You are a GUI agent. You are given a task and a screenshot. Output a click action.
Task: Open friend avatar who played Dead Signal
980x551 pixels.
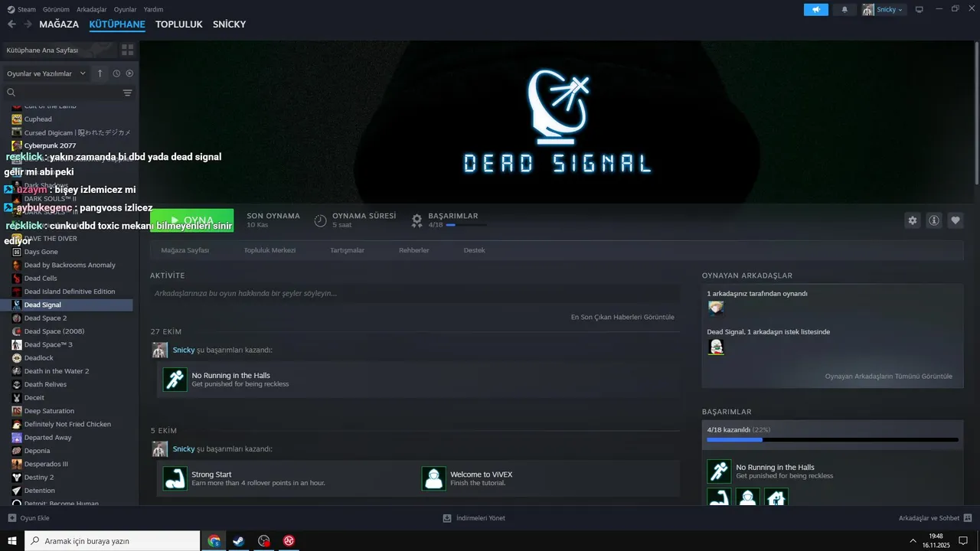716,308
